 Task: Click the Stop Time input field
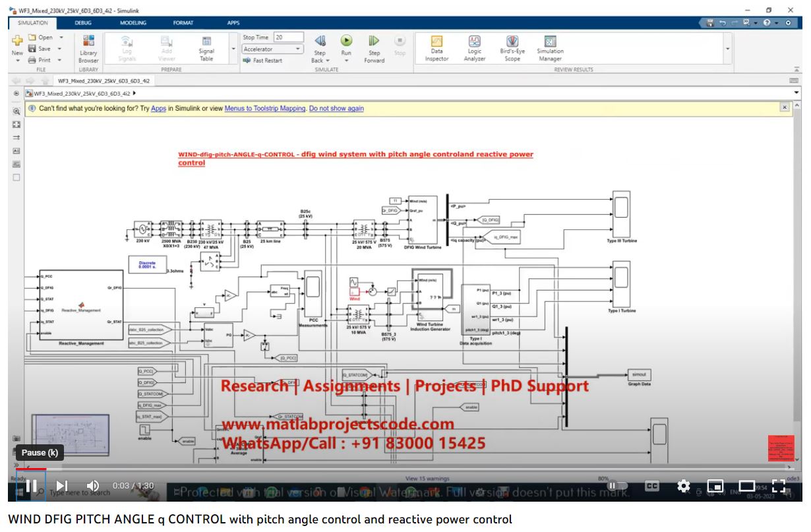click(288, 38)
